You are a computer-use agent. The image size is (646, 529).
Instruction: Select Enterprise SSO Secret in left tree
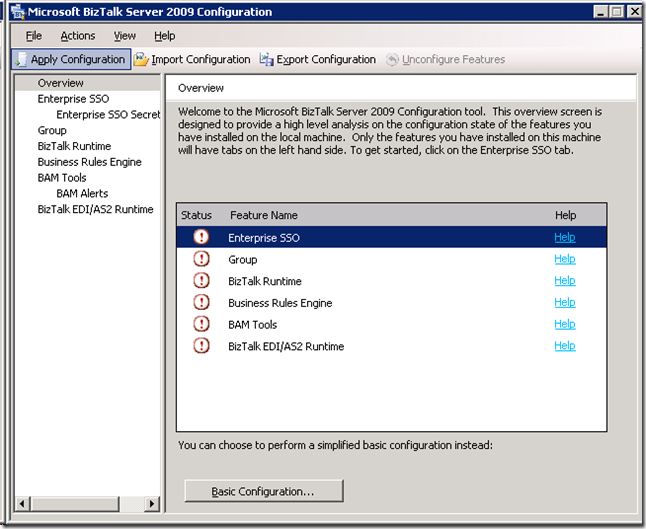[108, 115]
